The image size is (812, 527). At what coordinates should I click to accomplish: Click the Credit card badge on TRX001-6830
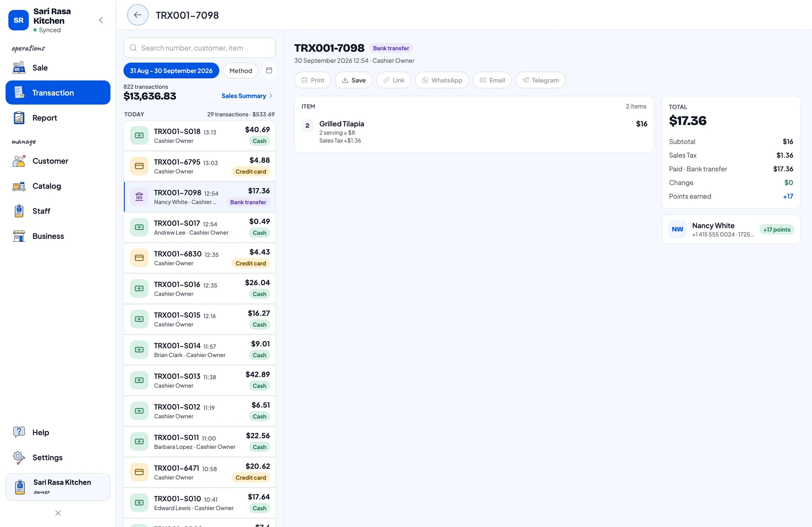point(251,263)
